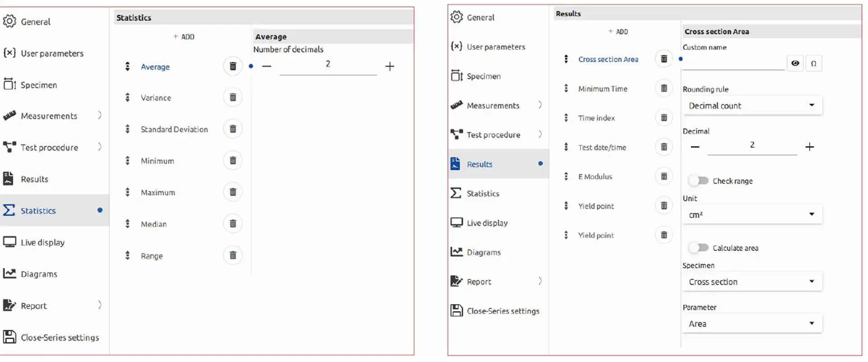Click the drag handle beside E Modulus
868x362 pixels.
click(x=566, y=176)
